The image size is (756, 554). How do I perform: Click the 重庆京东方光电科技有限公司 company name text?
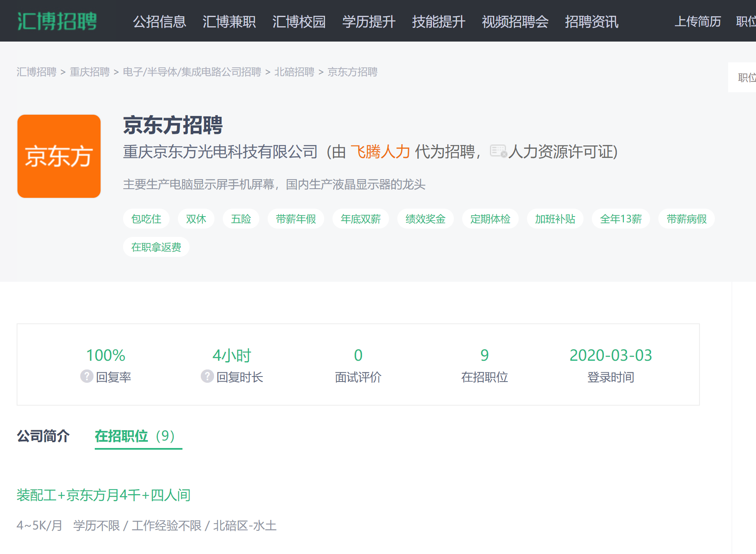[220, 152]
